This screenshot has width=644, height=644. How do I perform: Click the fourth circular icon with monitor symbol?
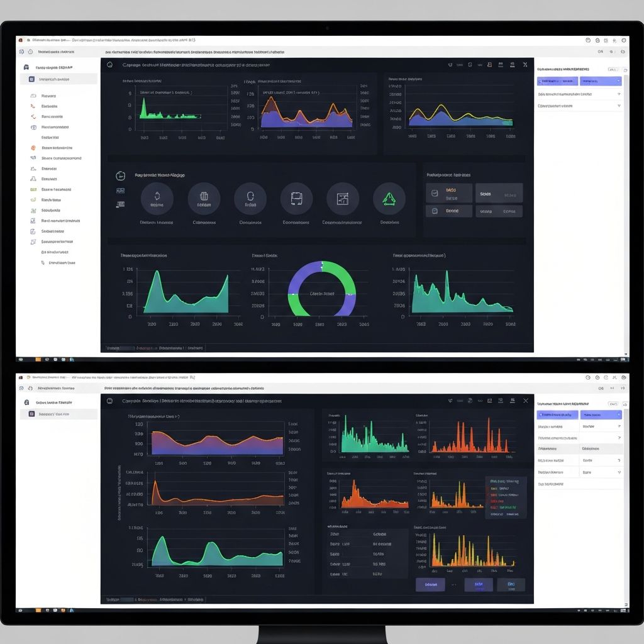tap(296, 199)
